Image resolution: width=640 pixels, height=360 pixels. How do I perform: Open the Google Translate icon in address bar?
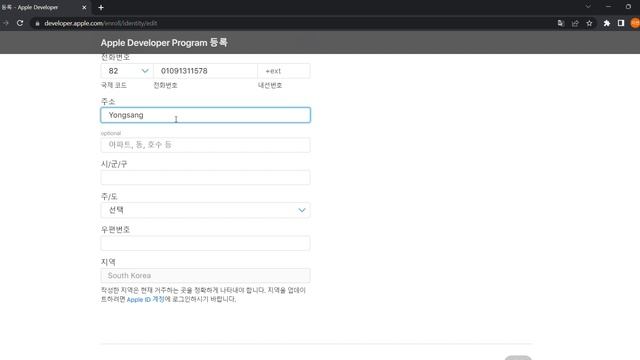point(561,23)
